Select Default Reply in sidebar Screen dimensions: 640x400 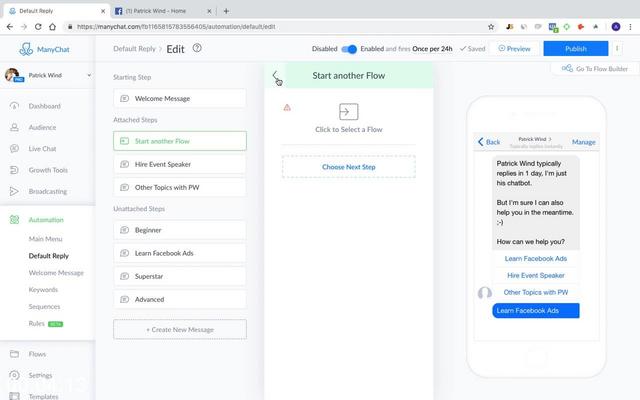(x=49, y=256)
